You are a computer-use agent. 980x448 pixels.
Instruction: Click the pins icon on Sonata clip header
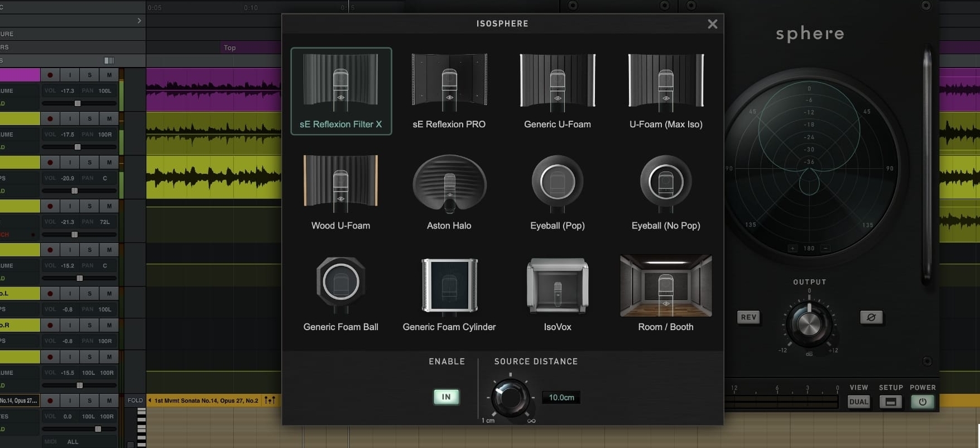click(270, 400)
